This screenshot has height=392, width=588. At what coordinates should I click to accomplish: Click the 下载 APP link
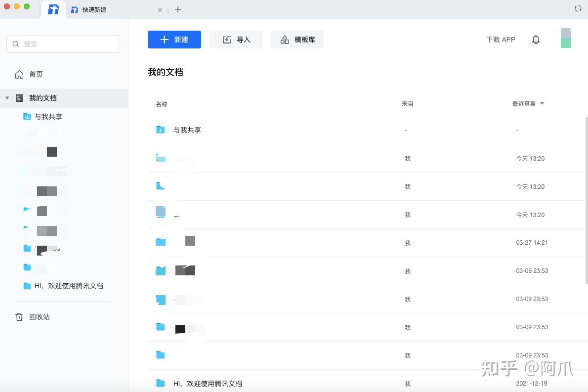501,40
